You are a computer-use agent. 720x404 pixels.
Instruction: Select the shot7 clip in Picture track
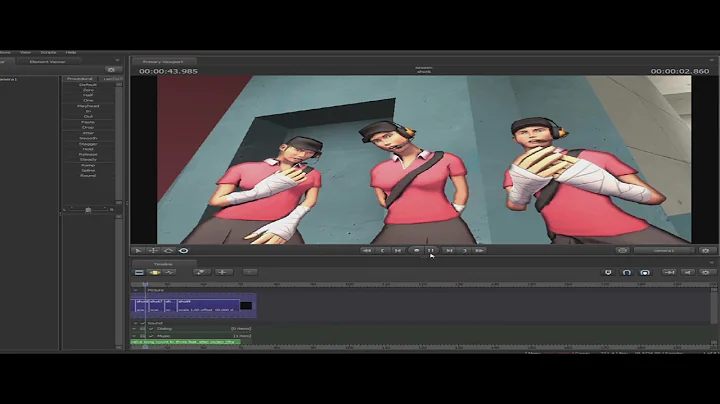pyautogui.click(x=156, y=306)
